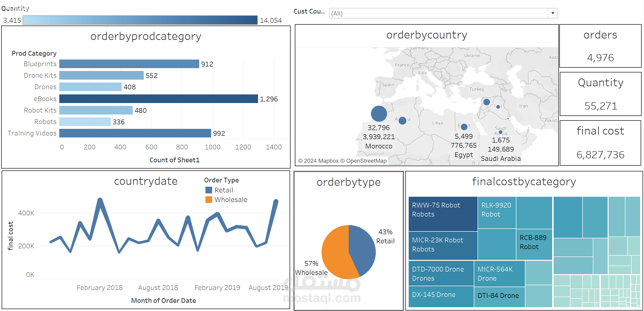Image resolution: width=644 pixels, height=311 pixels.
Task: Click the finalcostbycategory treemap title
Action: click(524, 181)
